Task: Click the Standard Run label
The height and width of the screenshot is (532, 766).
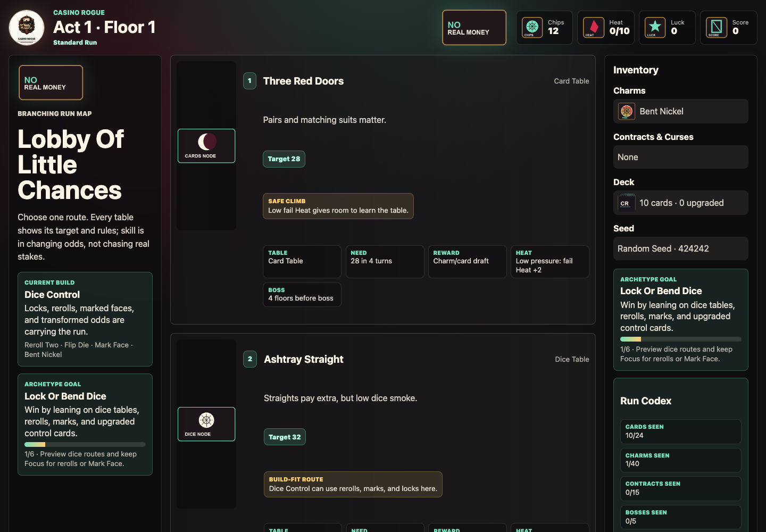Action: click(x=75, y=43)
